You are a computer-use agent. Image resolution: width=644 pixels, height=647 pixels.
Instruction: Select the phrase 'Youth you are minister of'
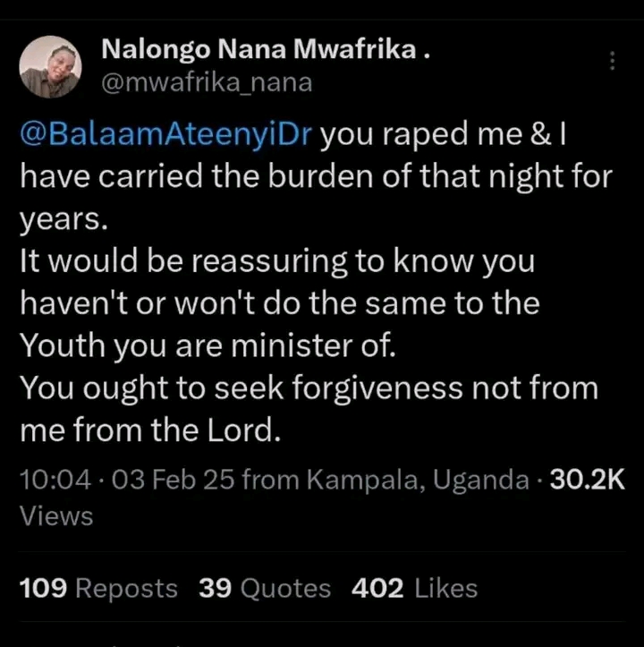(x=208, y=345)
